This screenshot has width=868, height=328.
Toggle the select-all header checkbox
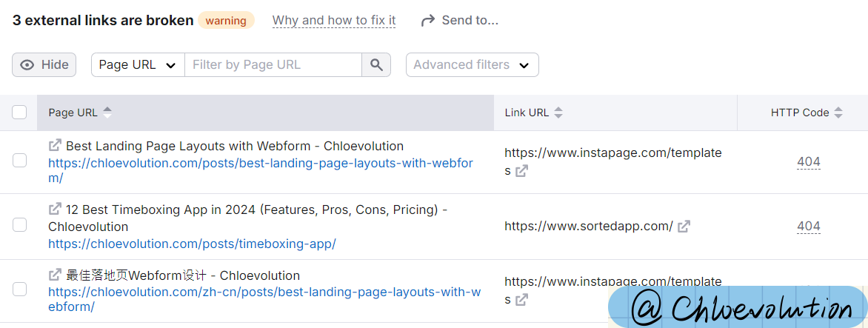pyautogui.click(x=19, y=113)
